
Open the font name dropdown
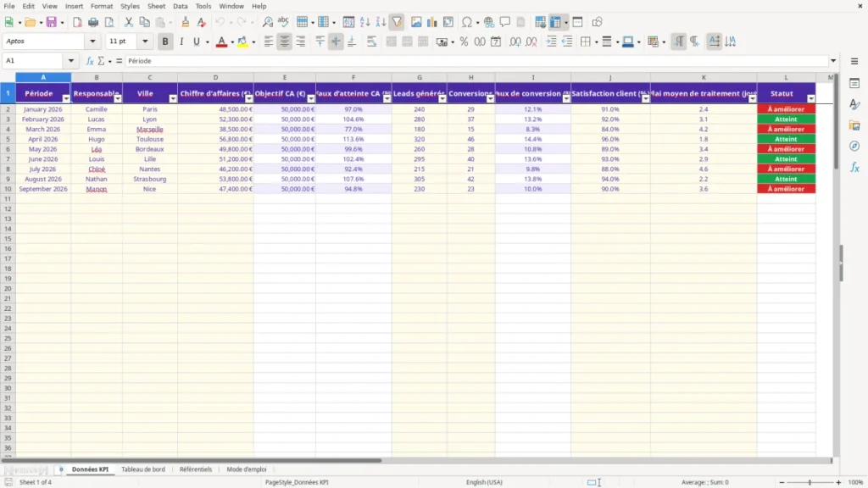point(92,42)
